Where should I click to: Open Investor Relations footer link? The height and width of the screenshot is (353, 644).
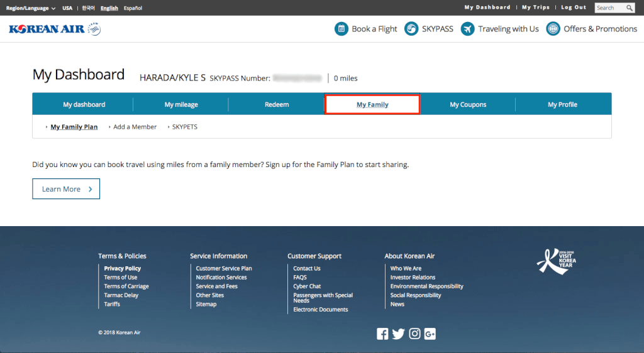coord(413,277)
